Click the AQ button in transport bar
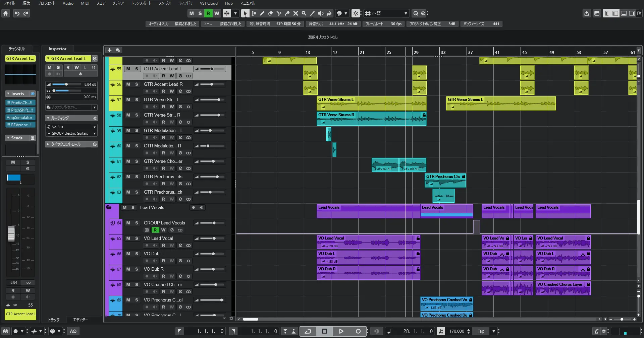 coord(73,331)
